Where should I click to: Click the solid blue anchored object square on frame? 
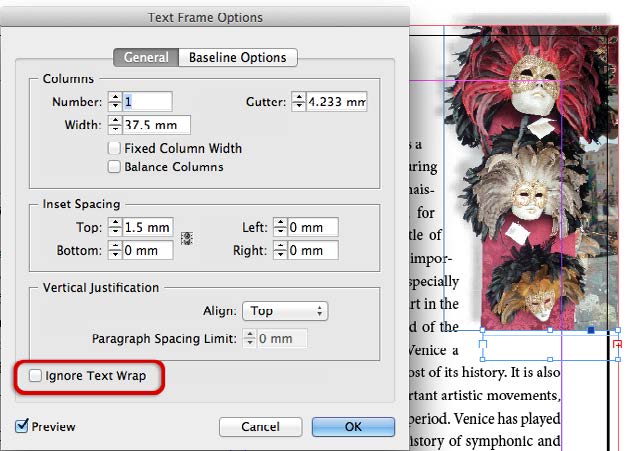[x=591, y=330]
